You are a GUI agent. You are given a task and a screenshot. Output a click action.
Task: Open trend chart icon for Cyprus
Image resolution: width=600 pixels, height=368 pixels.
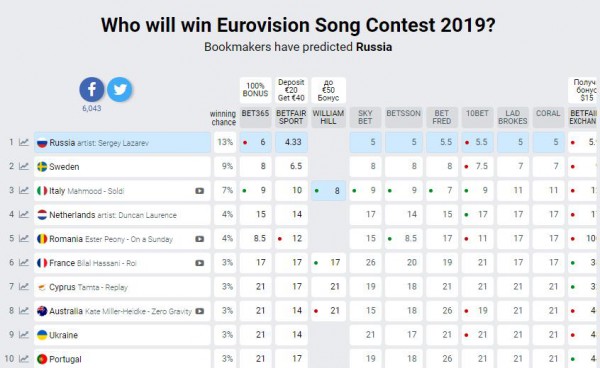click(24, 287)
